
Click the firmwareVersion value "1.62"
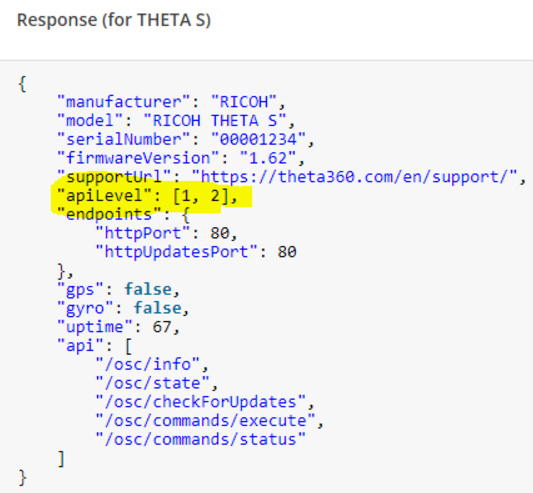click(268, 158)
